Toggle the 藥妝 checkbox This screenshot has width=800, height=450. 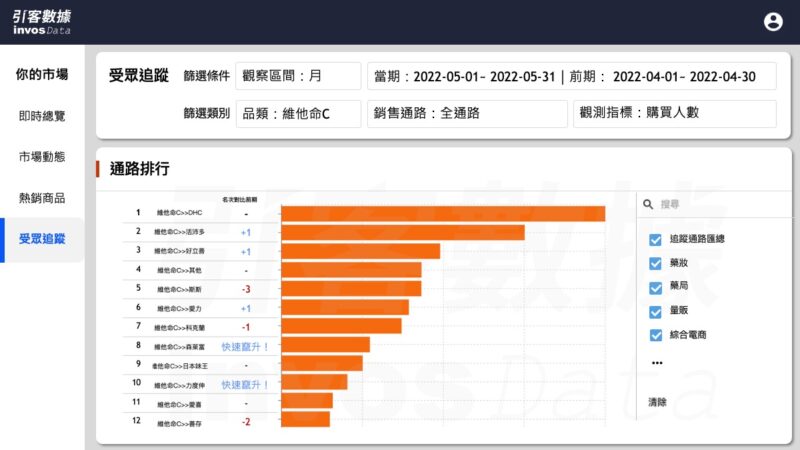(656, 264)
